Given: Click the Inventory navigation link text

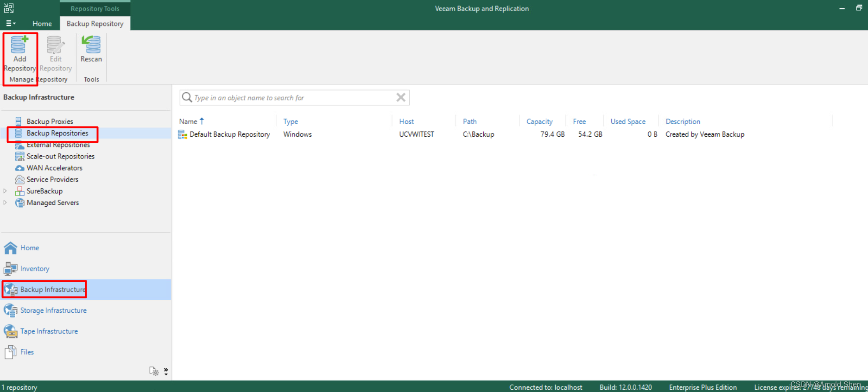Looking at the screenshot, I should click(x=35, y=269).
